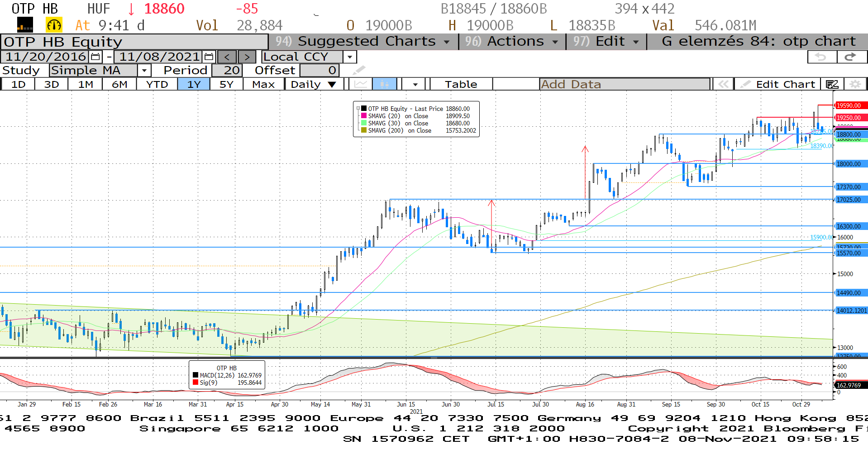This screenshot has width=868, height=464.
Task: Click the pencil annotate icon near Offset
Action: (x=359, y=70)
